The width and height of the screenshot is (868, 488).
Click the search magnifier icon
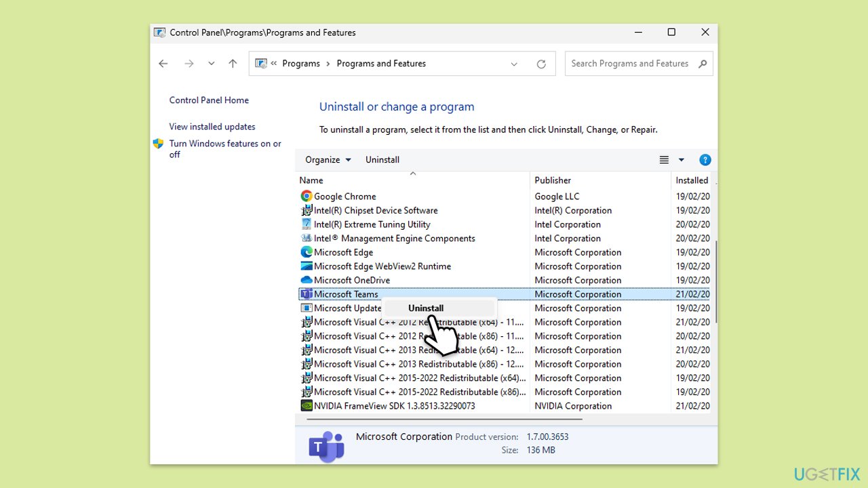703,64
